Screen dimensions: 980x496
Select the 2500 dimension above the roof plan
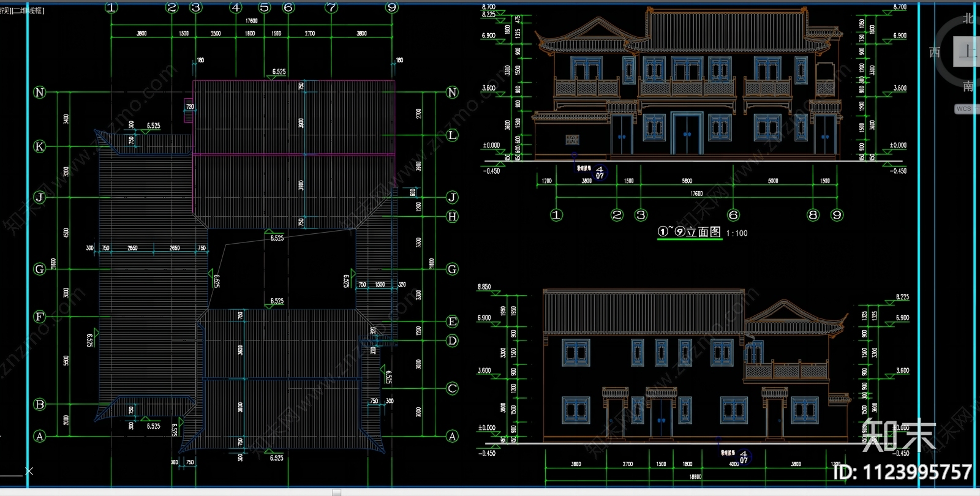pos(216,34)
